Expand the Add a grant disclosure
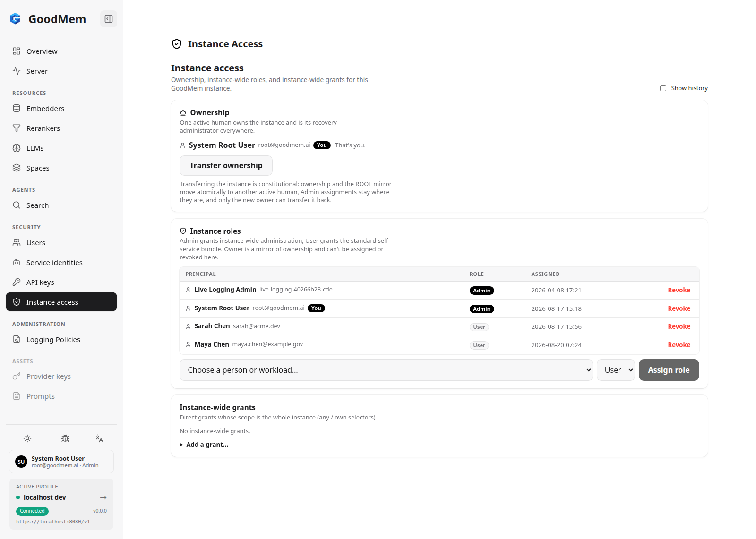This screenshot has height=539, width=756. 204,445
